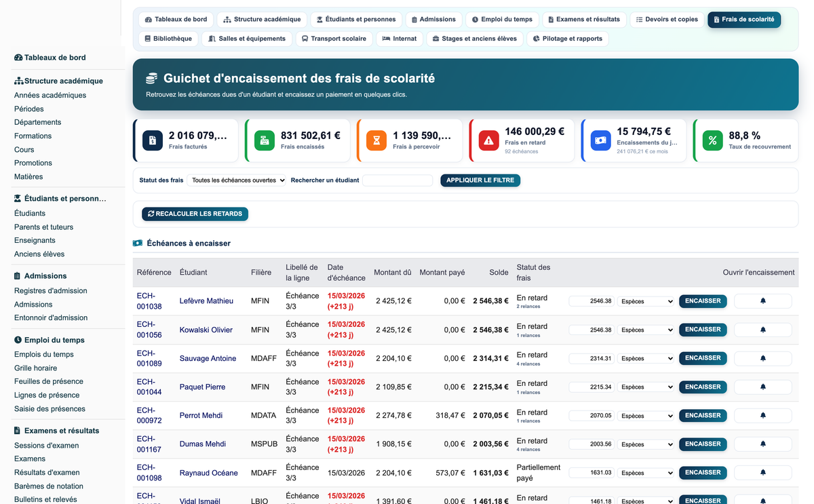814x504 pixels.
Task: Open the Bibliothèque tab
Action: coord(168,39)
